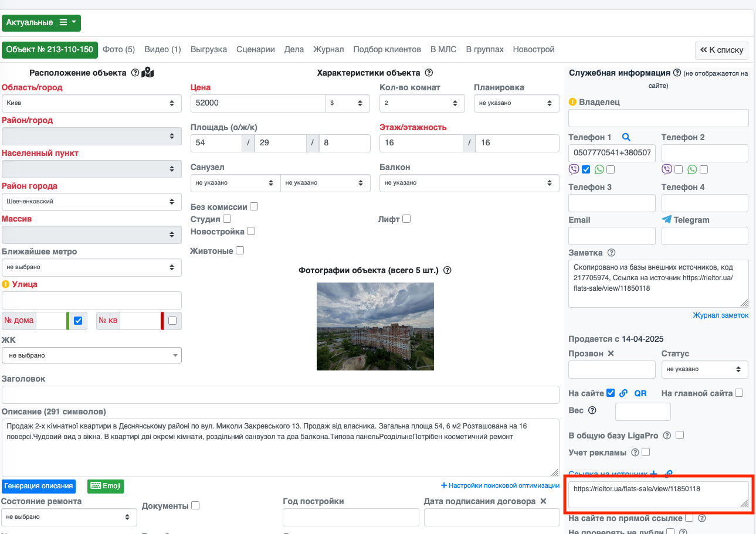This screenshot has width=756, height=534.
Task: Open the Журнал tab
Action: [328, 49]
